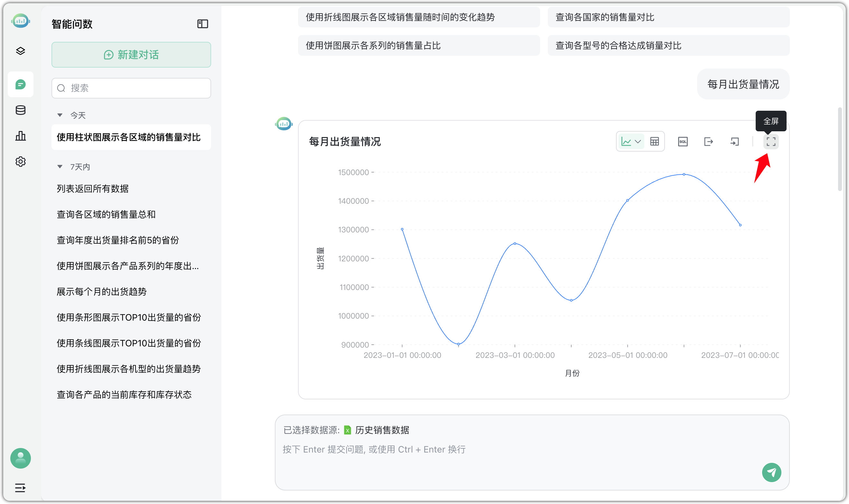This screenshot has width=849, height=504.
Task: Open the database/data source panel in sidebar
Action: pos(20,110)
